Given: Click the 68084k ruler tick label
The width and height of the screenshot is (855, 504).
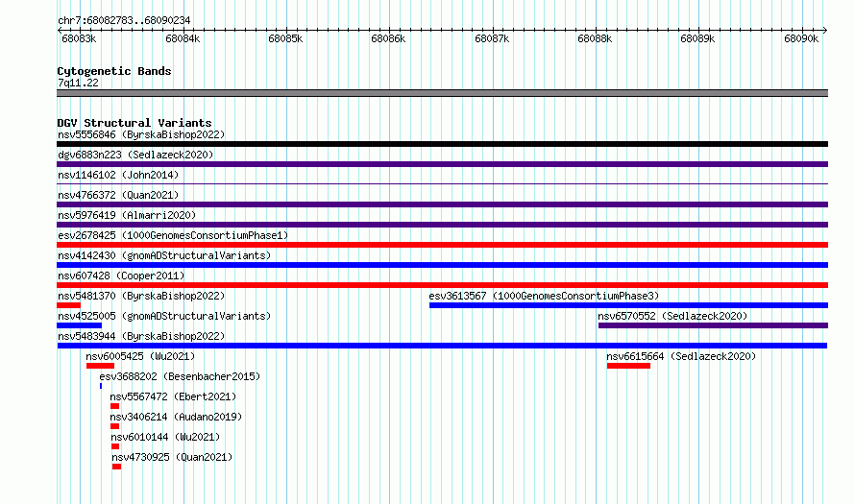Looking at the screenshot, I should point(183,38).
